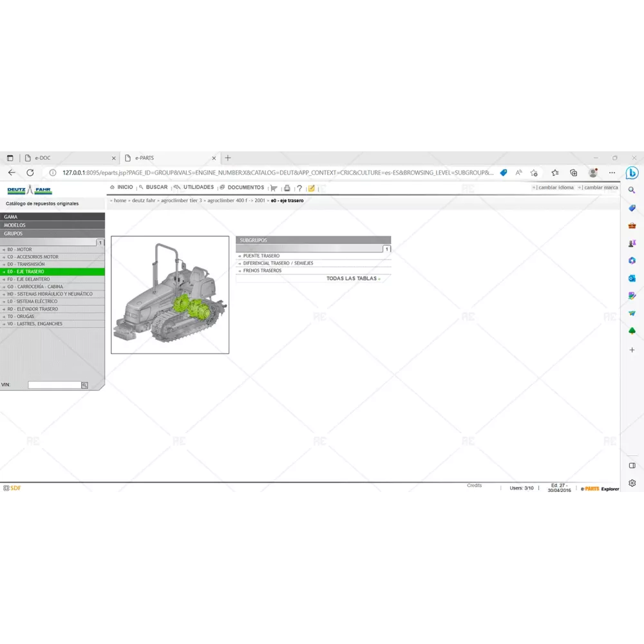Add this page to favorites star
The image size is (644, 644).
click(534, 173)
